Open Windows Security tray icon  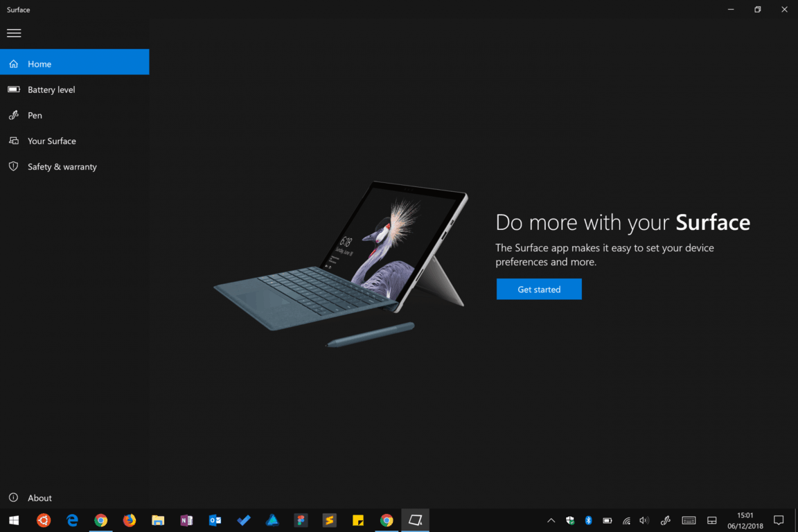[570, 520]
